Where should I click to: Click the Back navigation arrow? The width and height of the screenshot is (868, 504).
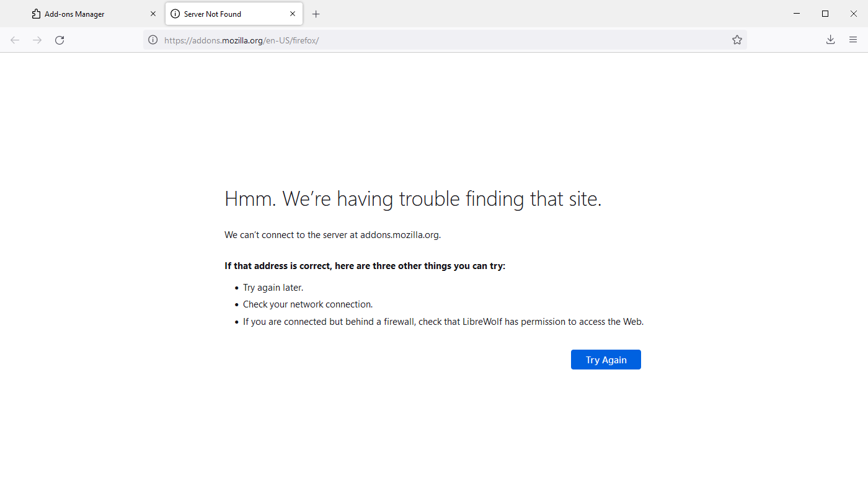(15, 40)
